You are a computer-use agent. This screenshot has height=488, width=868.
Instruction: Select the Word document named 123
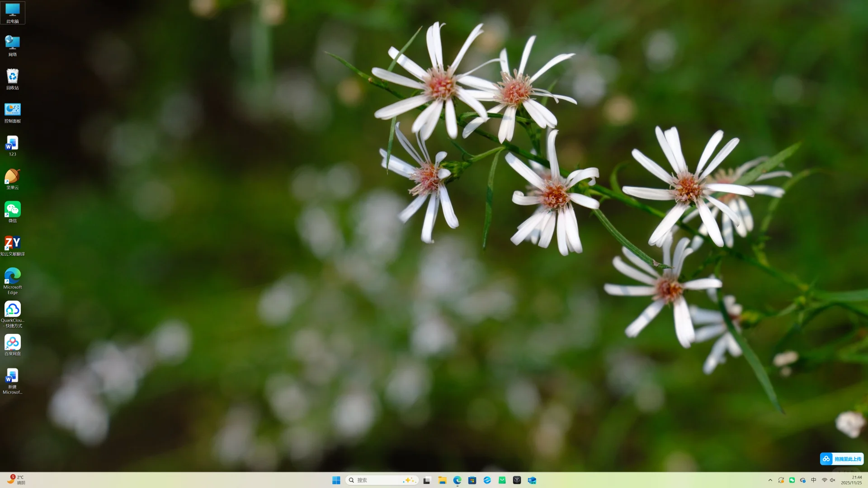[x=12, y=145]
